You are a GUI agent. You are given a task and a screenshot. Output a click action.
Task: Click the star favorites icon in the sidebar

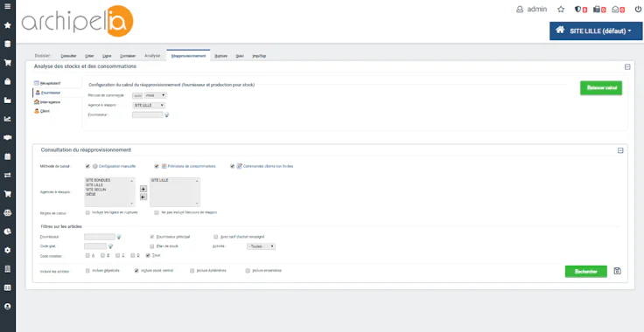click(7, 25)
